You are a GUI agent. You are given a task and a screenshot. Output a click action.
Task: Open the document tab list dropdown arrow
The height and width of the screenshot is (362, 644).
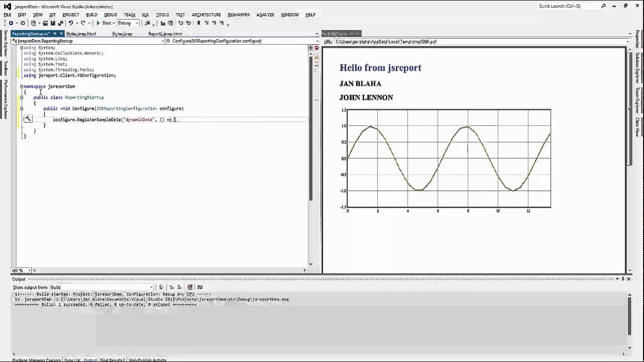click(x=317, y=34)
